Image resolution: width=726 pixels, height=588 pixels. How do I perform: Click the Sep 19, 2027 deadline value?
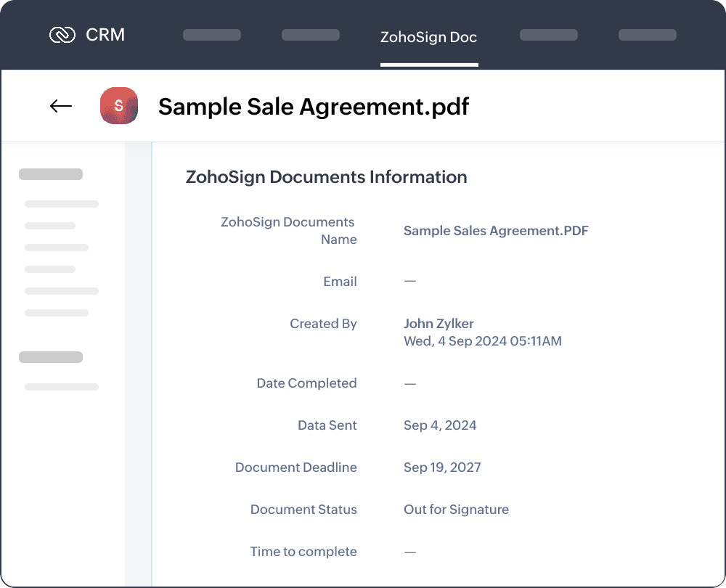pyautogui.click(x=442, y=467)
